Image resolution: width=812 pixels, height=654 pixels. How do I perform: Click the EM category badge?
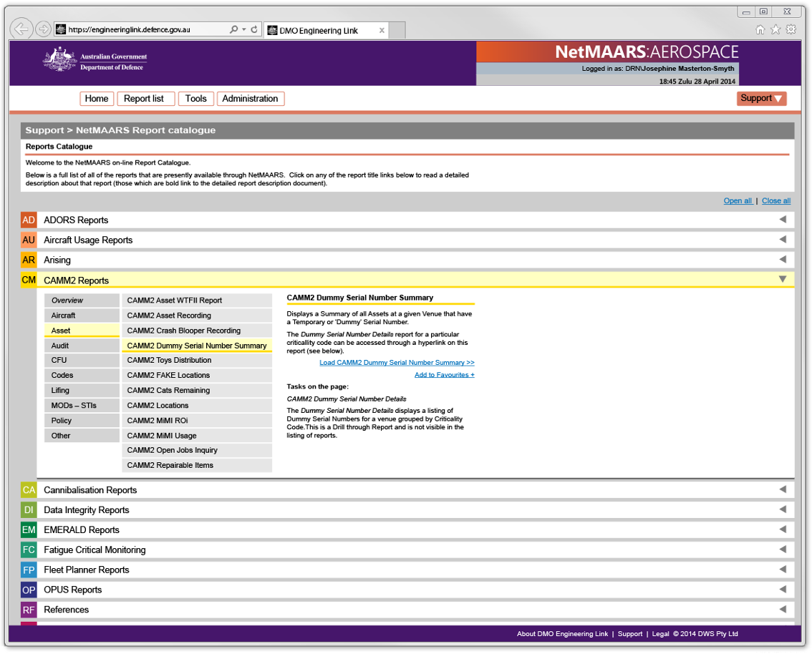(x=29, y=529)
